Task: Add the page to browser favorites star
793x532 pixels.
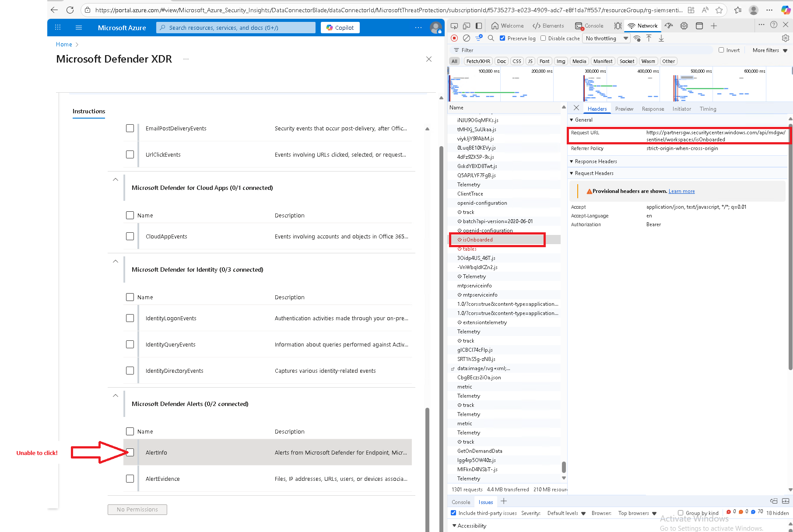Action: pos(719,10)
